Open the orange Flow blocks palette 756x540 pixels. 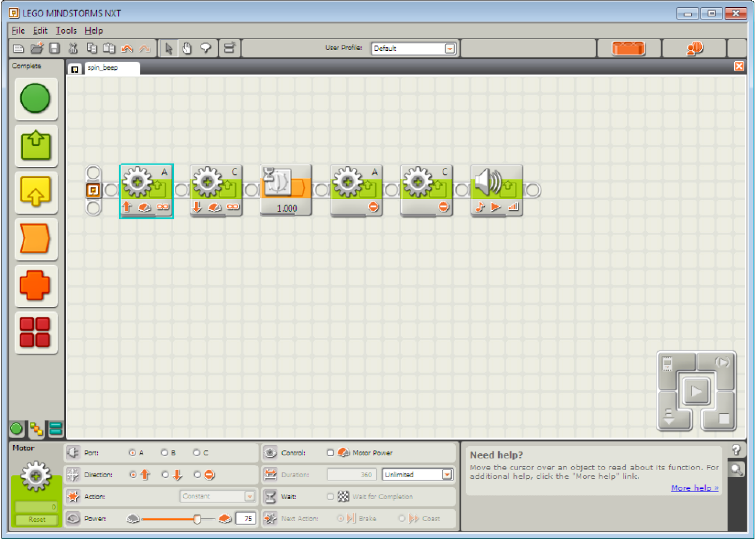[36, 239]
